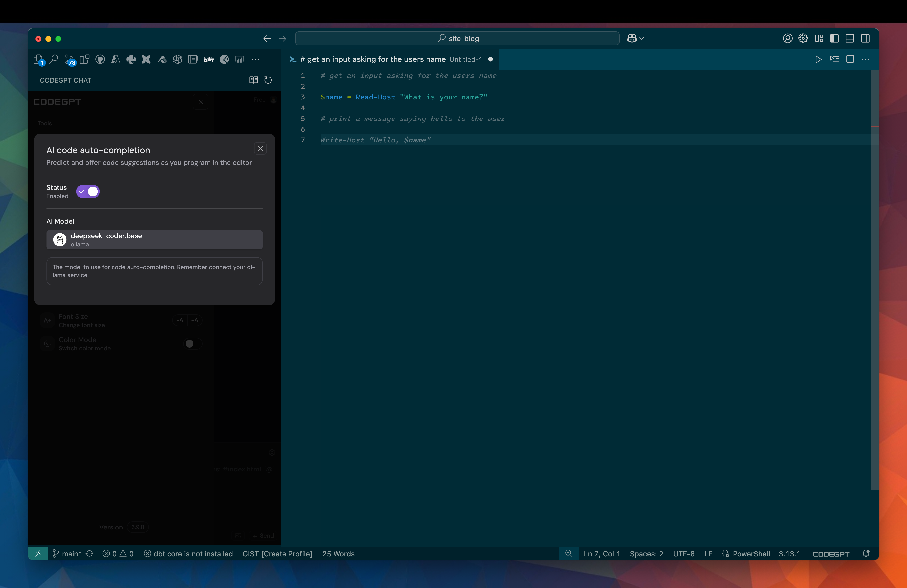Click the split editor right icon

(850, 59)
